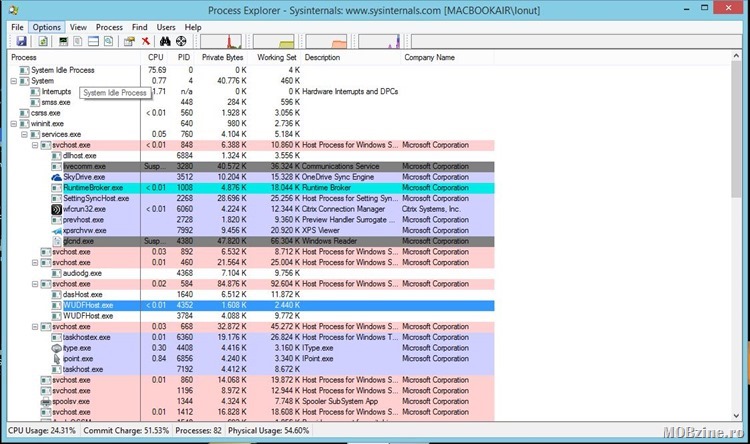Click the binoculars Find Handle icon

[165, 42]
